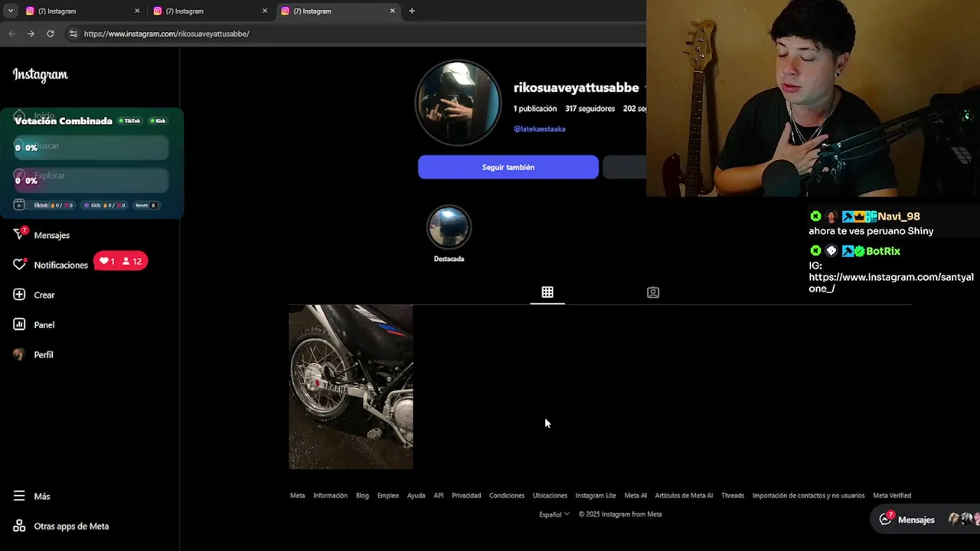
Task: Open the API footer link
Action: (439, 496)
